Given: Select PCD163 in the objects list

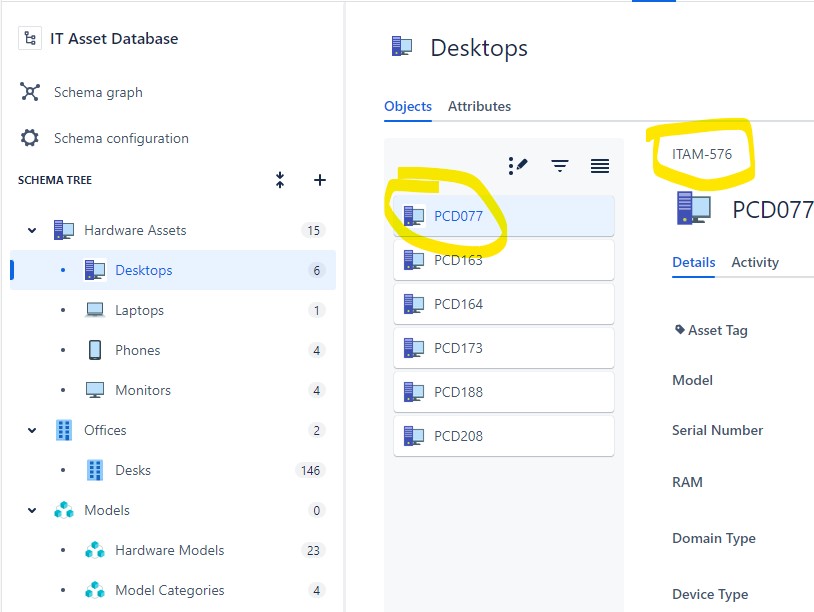Looking at the screenshot, I should (504, 260).
